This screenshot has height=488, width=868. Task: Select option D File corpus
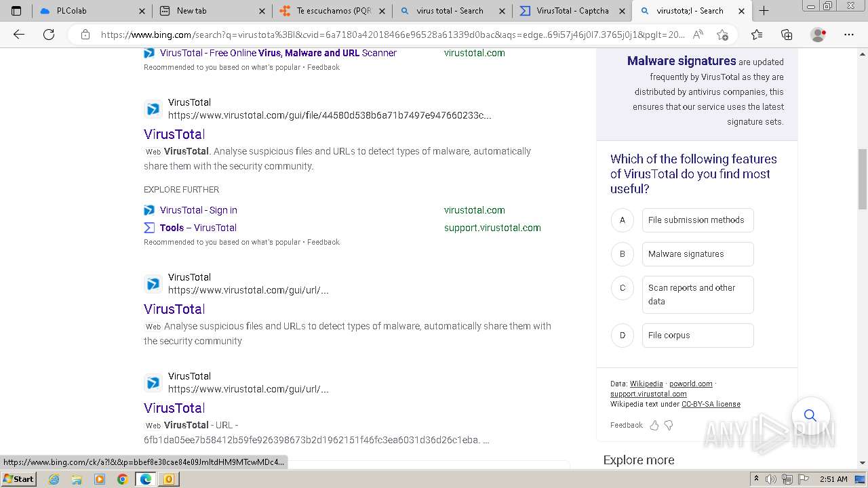coord(698,335)
